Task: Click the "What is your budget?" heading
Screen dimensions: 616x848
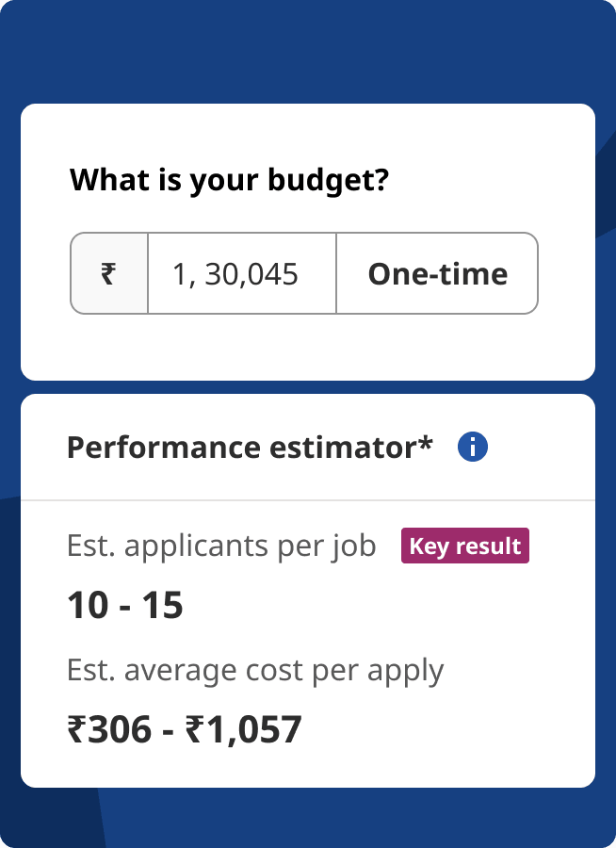Action: (x=229, y=179)
